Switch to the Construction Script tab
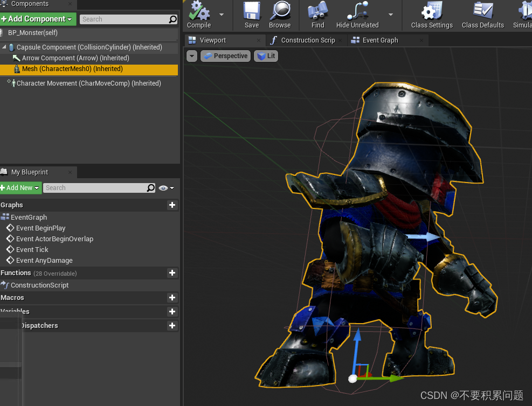532x406 pixels. 307,40
